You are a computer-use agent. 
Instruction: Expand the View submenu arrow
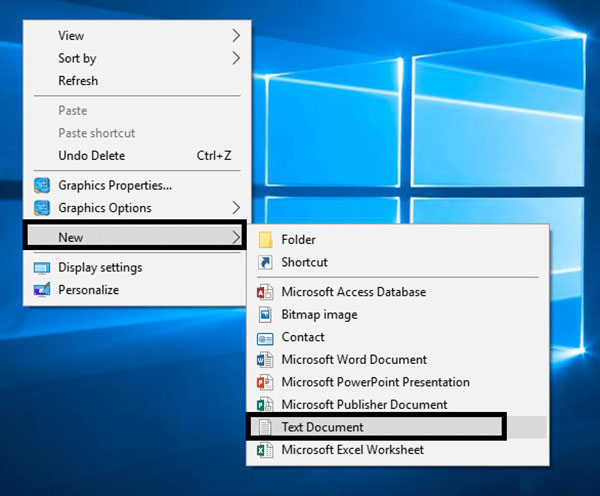click(236, 36)
